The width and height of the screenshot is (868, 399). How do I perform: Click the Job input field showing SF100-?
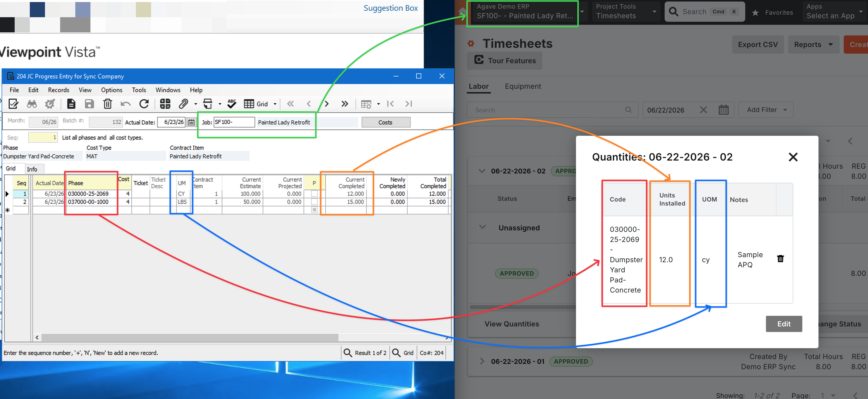(234, 122)
